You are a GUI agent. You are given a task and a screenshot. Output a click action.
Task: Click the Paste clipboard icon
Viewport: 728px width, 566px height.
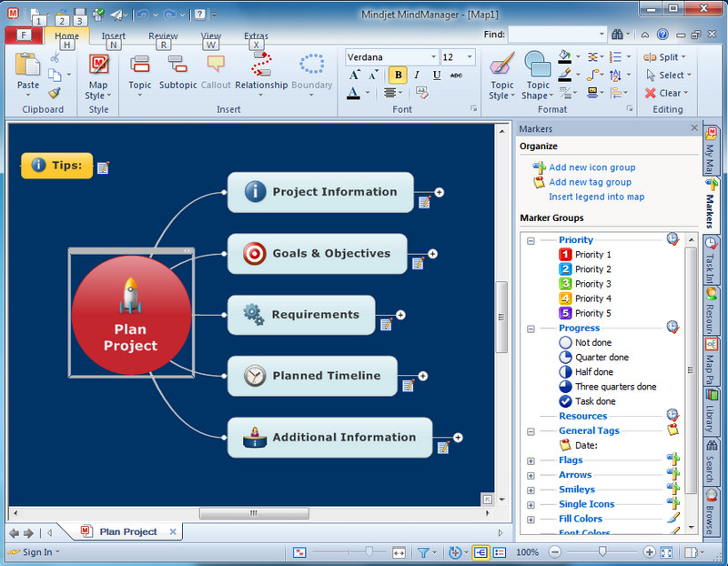pos(28,66)
